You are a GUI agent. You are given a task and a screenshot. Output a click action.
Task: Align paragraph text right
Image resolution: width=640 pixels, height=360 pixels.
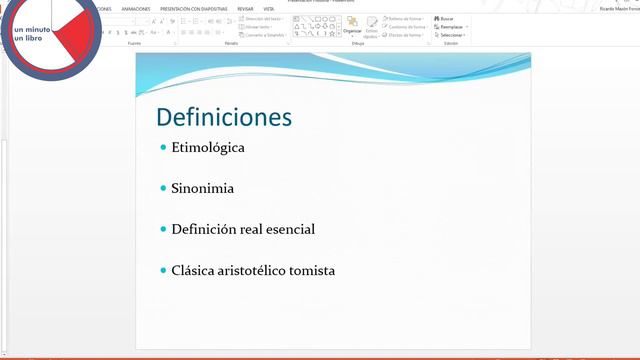pyautogui.click(x=199, y=32)
